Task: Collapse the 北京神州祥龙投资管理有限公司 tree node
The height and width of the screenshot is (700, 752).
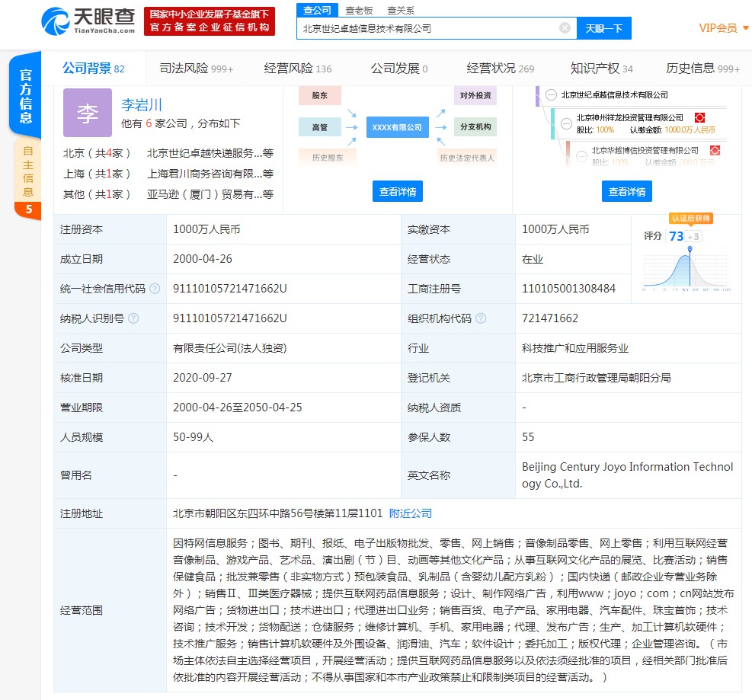Action: 566,123
